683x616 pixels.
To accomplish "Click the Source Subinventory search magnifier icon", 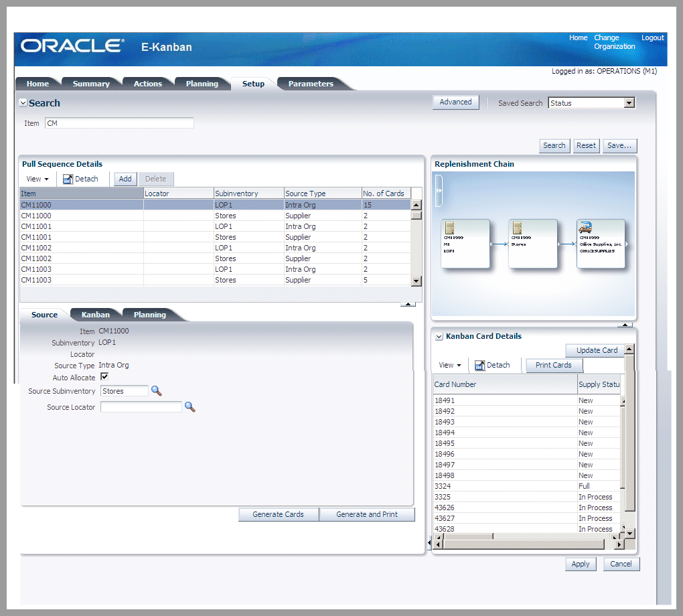I will 157,391.
